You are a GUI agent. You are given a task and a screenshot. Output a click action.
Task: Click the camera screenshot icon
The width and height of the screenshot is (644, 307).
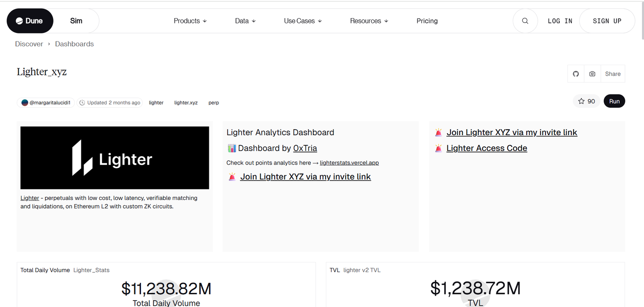pos(592,74)
